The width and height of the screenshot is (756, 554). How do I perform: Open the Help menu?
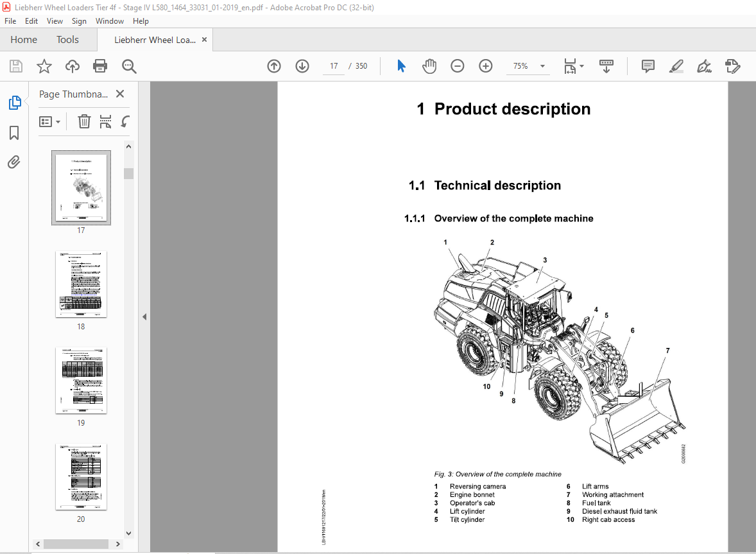coord(141,21)
